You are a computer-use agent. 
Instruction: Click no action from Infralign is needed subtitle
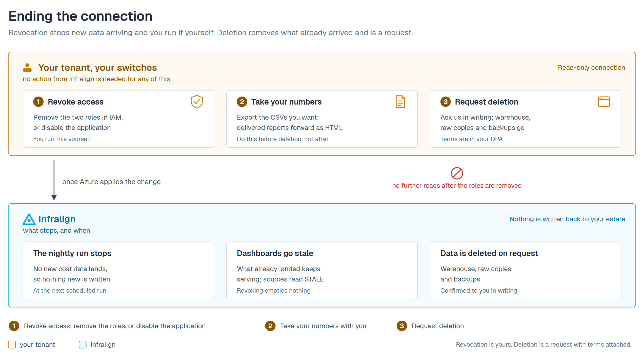[x=96, y=79]
